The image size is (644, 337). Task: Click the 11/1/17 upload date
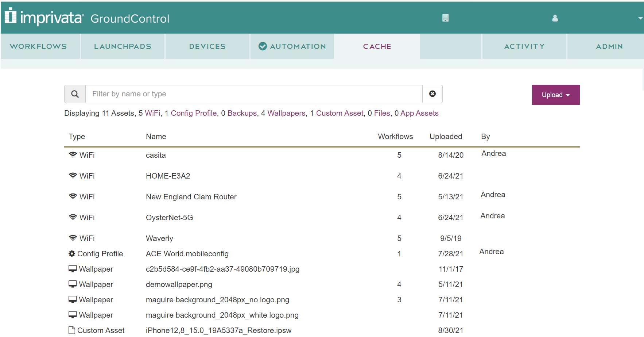pos(451,269)
